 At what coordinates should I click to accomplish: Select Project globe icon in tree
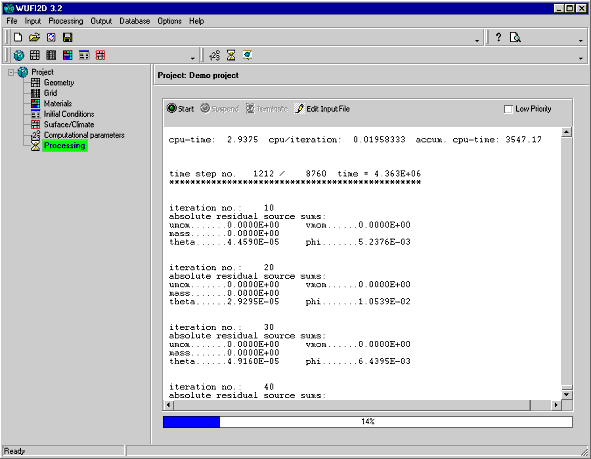coord(23,72)
